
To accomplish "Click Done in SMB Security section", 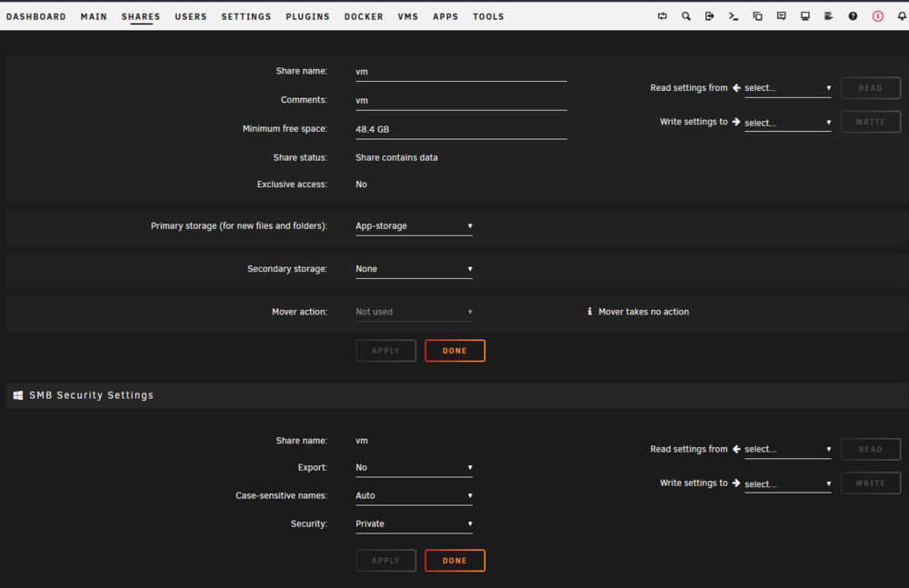I will (x=454, y=561).
